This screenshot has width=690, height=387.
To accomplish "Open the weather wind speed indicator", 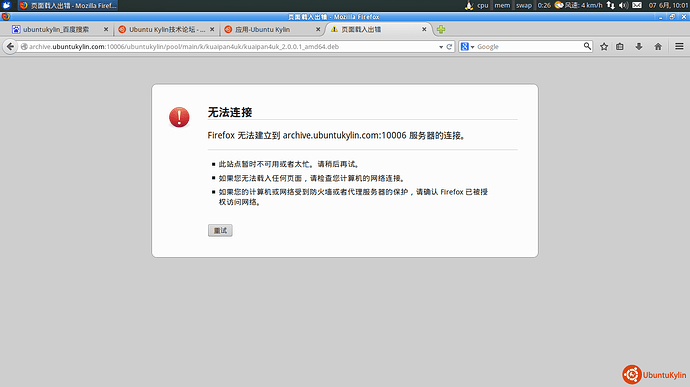I will pos(578,5).
